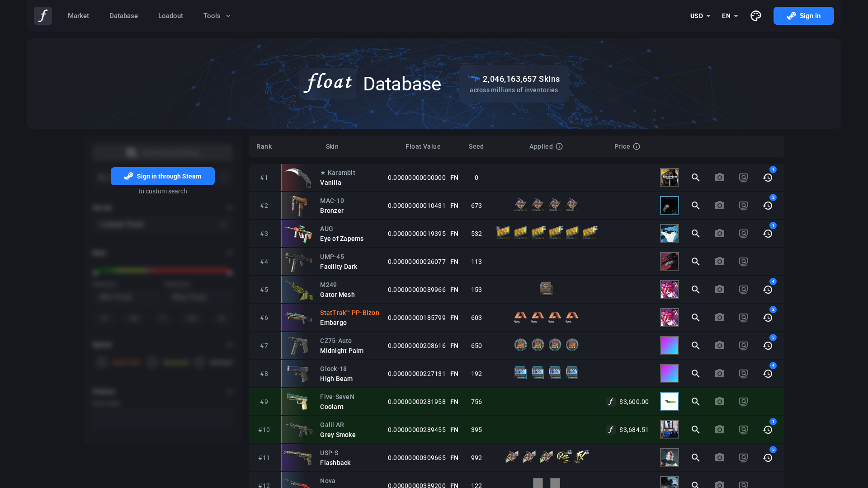
Task: Open the Database page
Action: 123,16
